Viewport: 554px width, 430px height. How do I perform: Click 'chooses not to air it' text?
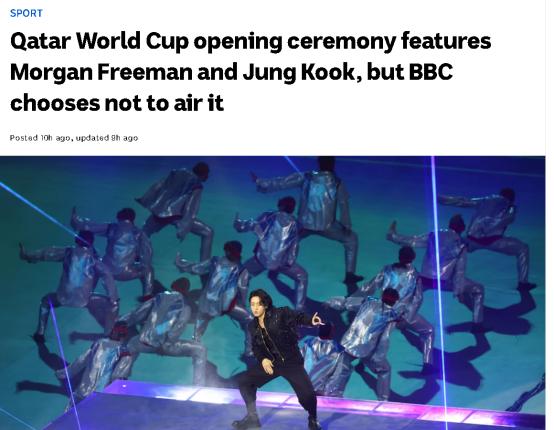(117, 103)
